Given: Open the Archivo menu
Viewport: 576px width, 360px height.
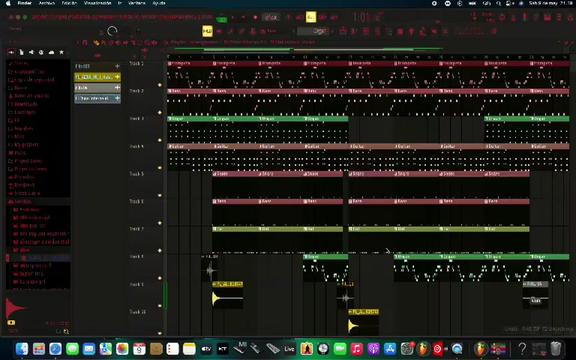Looking at the screenshot, I should point(47,3).
